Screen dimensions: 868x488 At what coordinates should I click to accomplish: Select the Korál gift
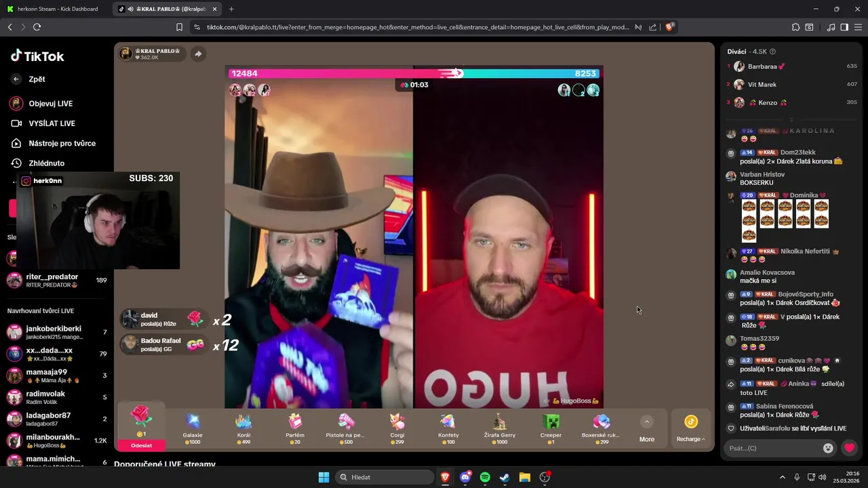click(x=243, y=428)
